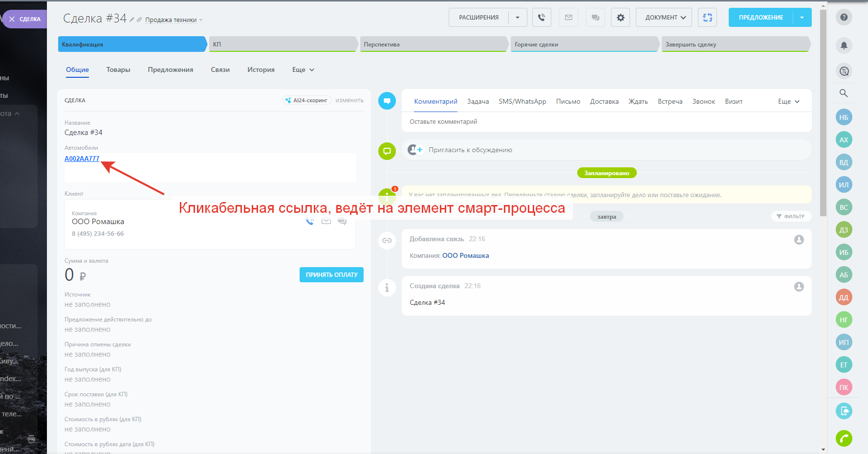Click the blue arrows automation icon
This screenshot has height=454, width=868.
pyautogui.click(x=707, y=18)
